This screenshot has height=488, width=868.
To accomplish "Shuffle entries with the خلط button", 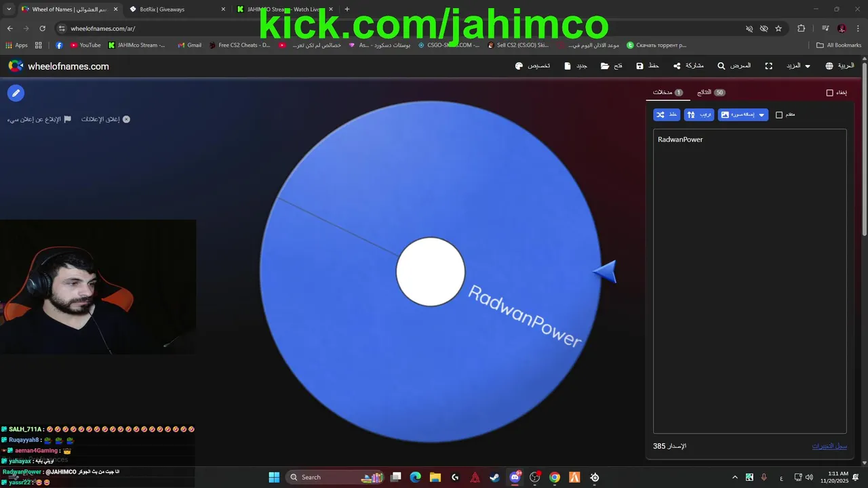I will [x=667, y=115].
